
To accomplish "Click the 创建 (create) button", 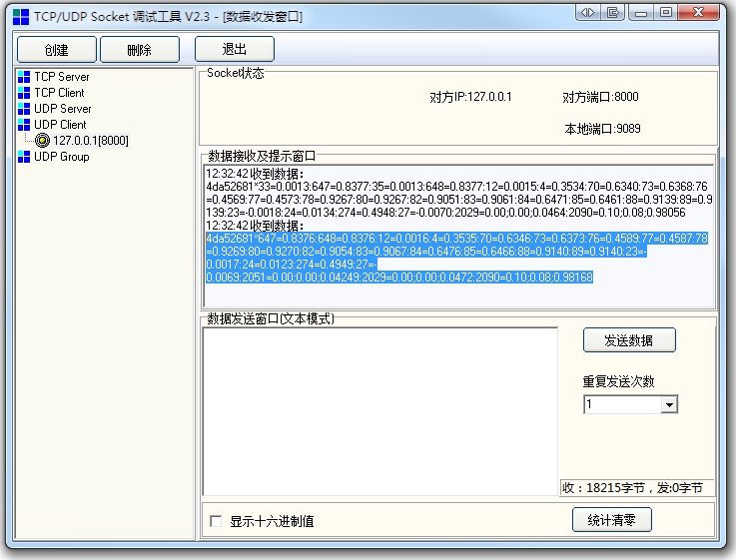I will pyautogui.click(x=56, y=49).
